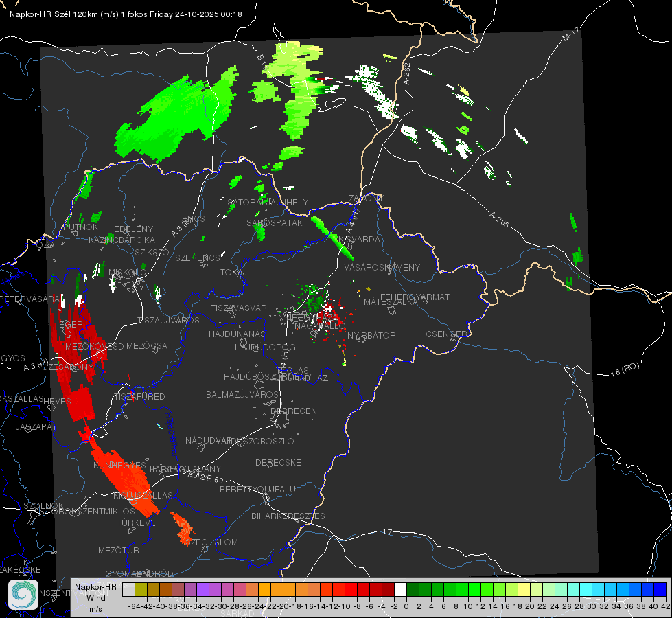
Task: Click the MÁTÉSZALKA city label
Action: pos(391,302)
